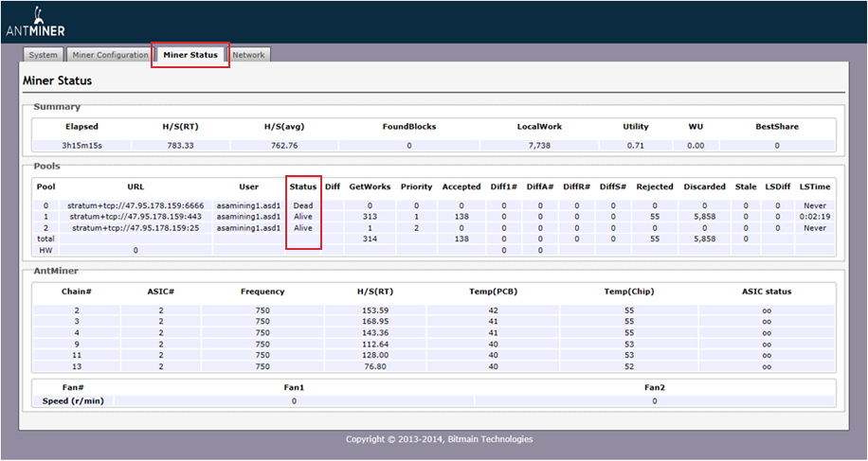Click the H/S(RT) summary value 783.33
The height and width of the screenshot is (461, 868).
[x=180, y=146]
